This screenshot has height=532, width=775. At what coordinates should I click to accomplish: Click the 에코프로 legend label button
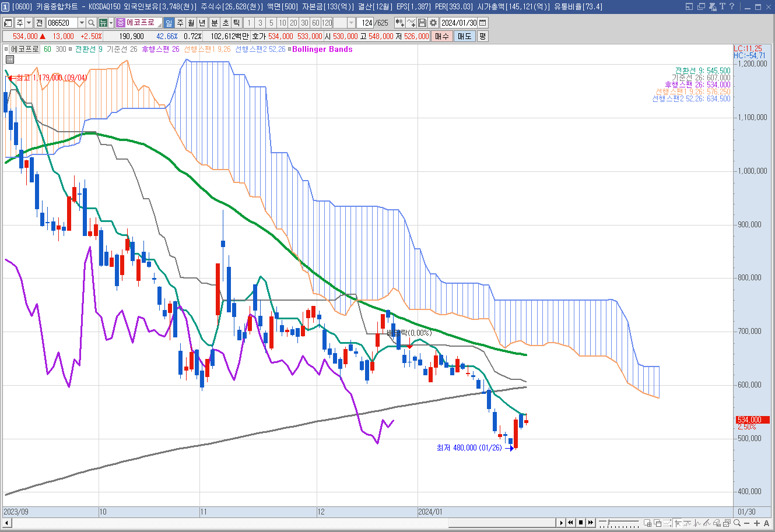pyautogui.click(x=25, y=50)
